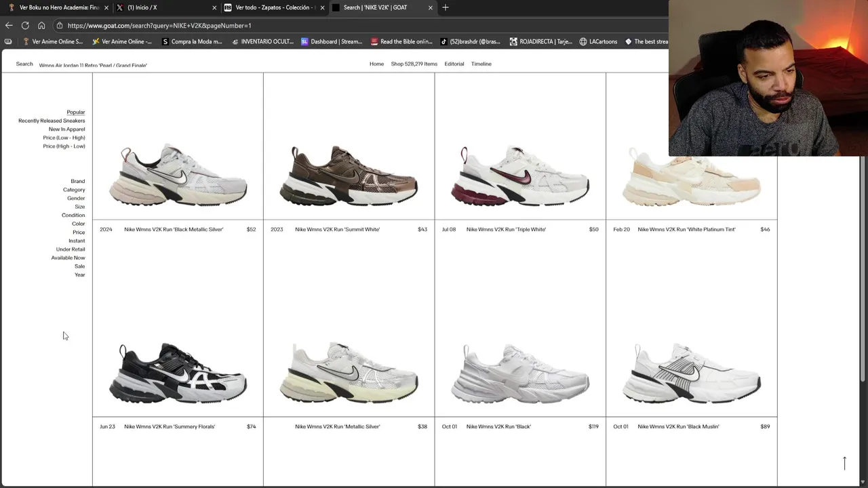Jump to top with the up arrow
Screen dimensions: 868x488
[x=844, y=463]
